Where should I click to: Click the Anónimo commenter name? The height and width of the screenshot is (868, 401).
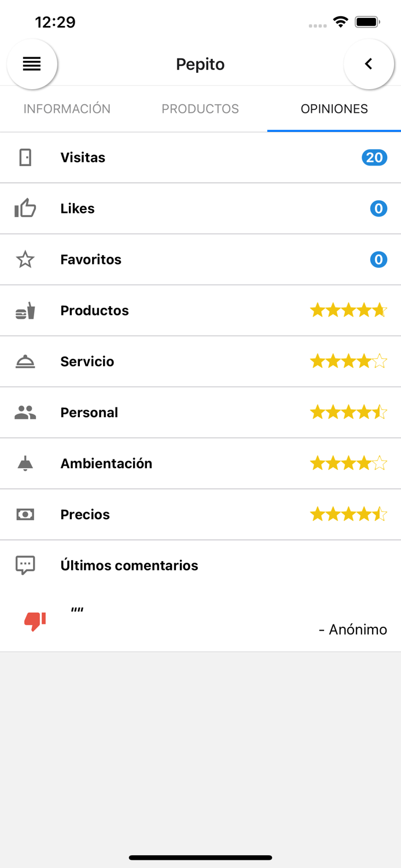[354, 630]
